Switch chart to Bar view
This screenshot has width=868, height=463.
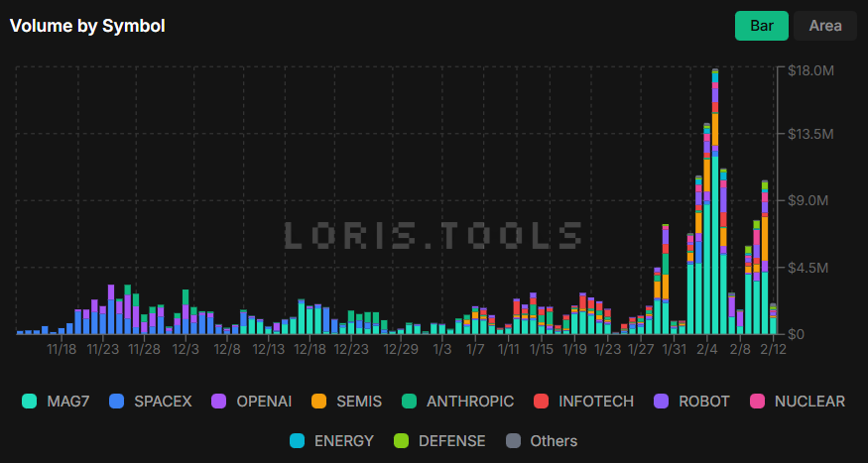pos(761,26)
